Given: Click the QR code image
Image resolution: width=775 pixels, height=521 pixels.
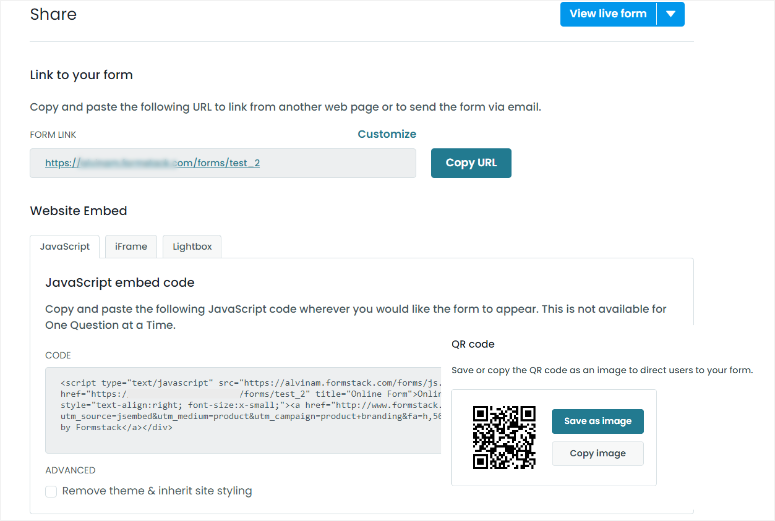Looking at the screenshot, I should coord(504,437).
